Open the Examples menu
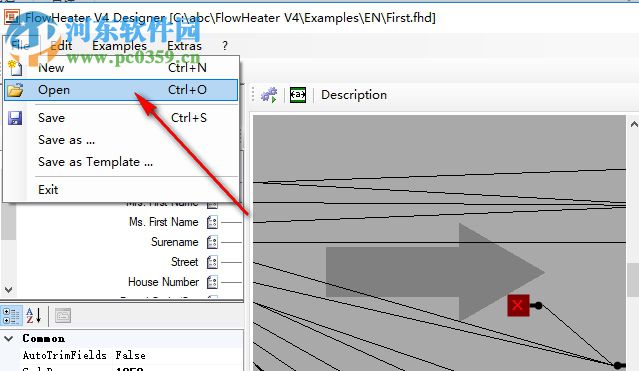This screenshot has width=639, height=371. pyautogui.click(x=119, y=46)
